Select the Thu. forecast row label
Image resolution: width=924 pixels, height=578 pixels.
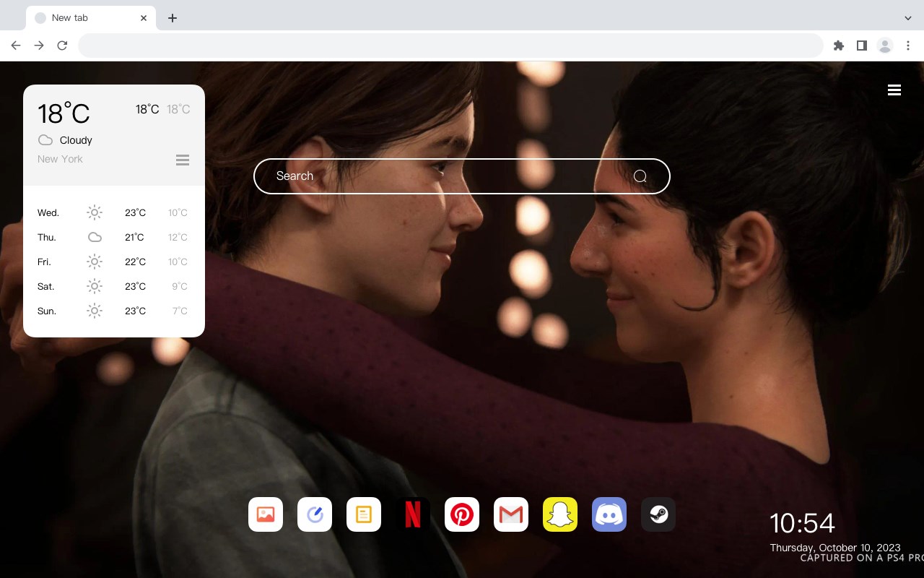(x=47, y=237)
